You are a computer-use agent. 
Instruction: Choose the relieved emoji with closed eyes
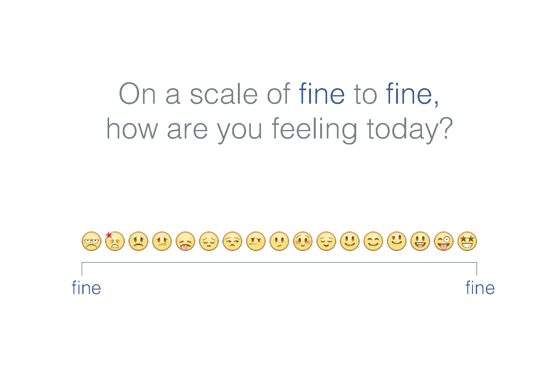[326, 242]
